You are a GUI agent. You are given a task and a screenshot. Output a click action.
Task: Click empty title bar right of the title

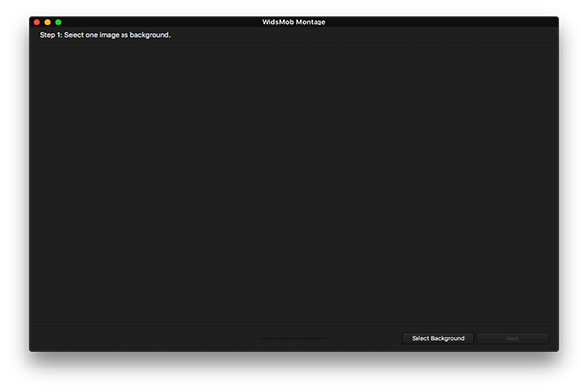tap(441, 22)
